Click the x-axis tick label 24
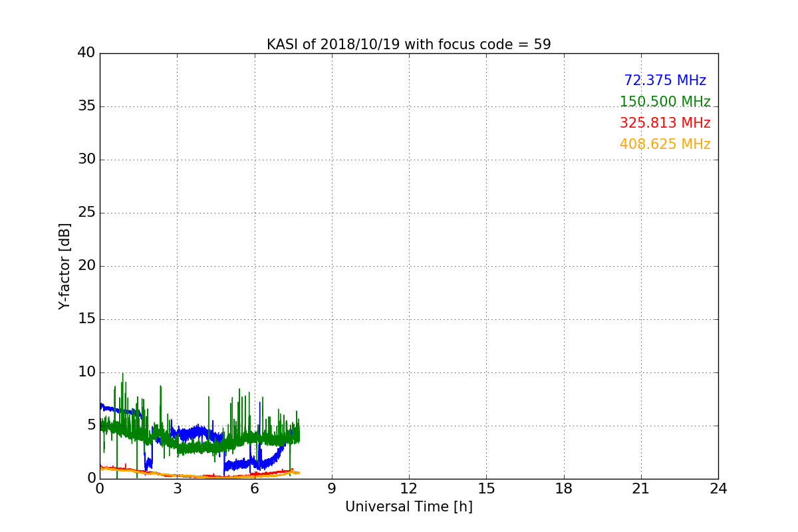 coord(718,488)
